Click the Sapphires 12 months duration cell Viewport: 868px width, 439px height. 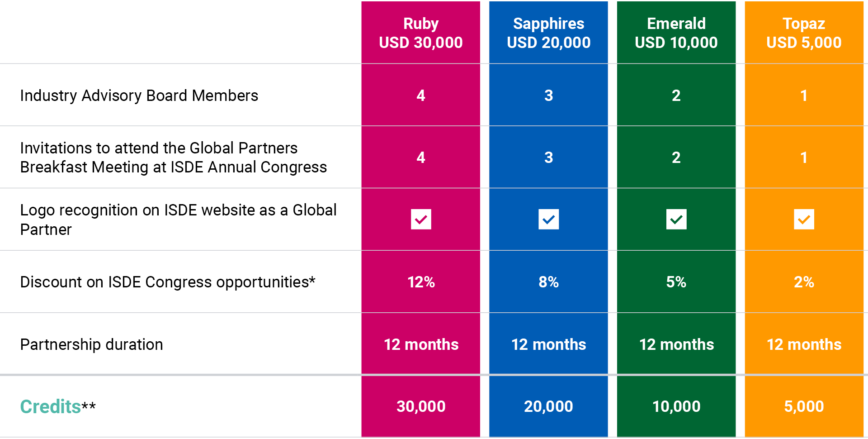(x=548, y=344)
